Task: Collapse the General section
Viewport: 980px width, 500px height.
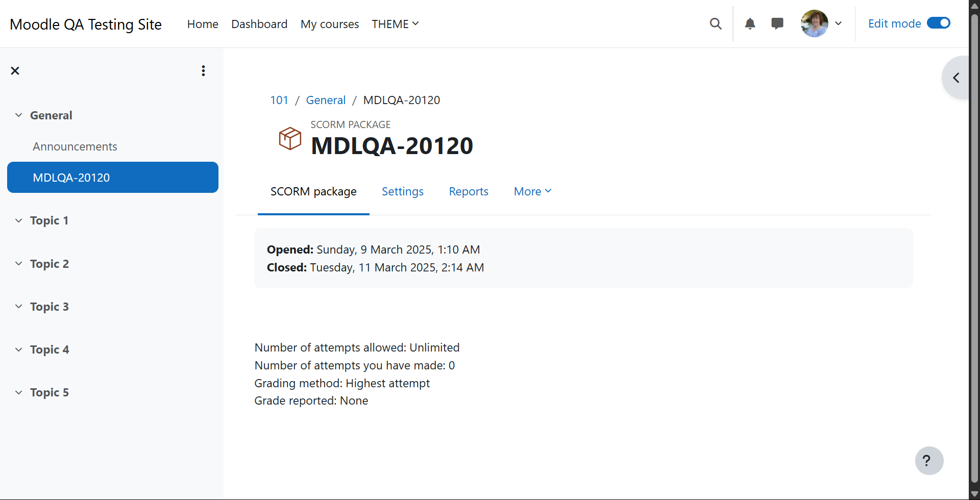Action: [19, 115]
